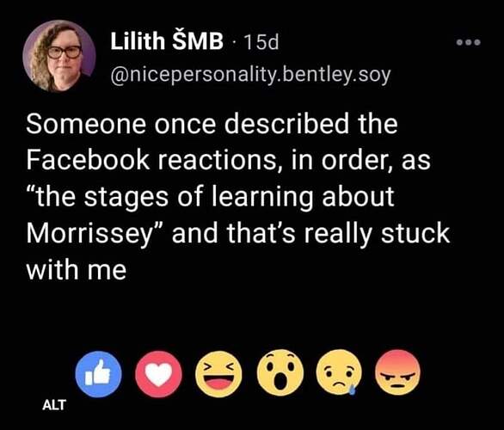
Task: Pick the surprised Wow reaction emoji
Action: 280,372
